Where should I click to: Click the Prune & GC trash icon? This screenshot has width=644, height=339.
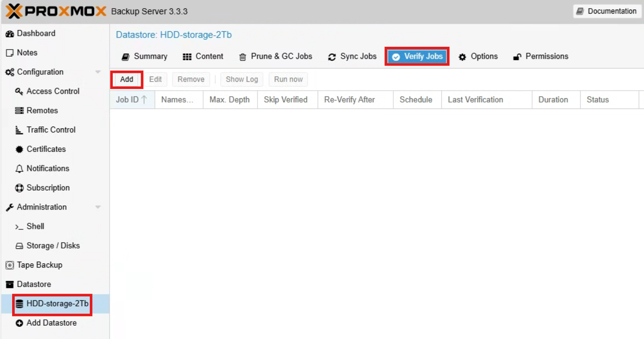click(243, 57)
